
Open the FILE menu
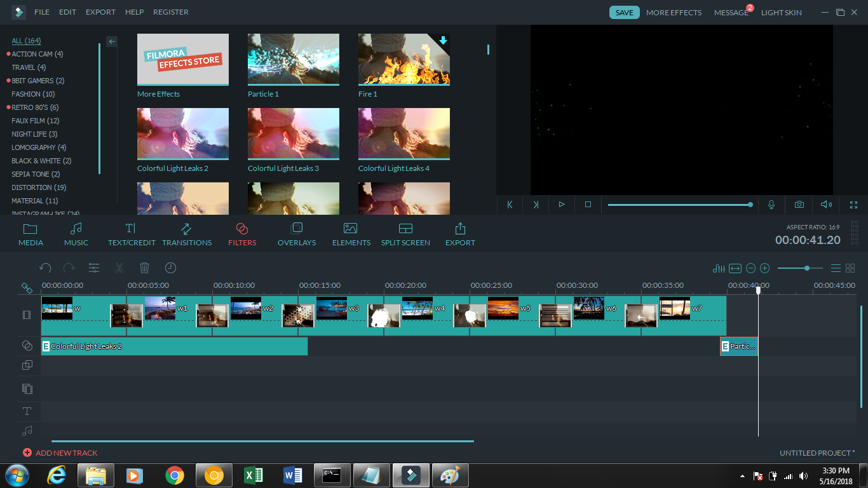coord(42,12)
